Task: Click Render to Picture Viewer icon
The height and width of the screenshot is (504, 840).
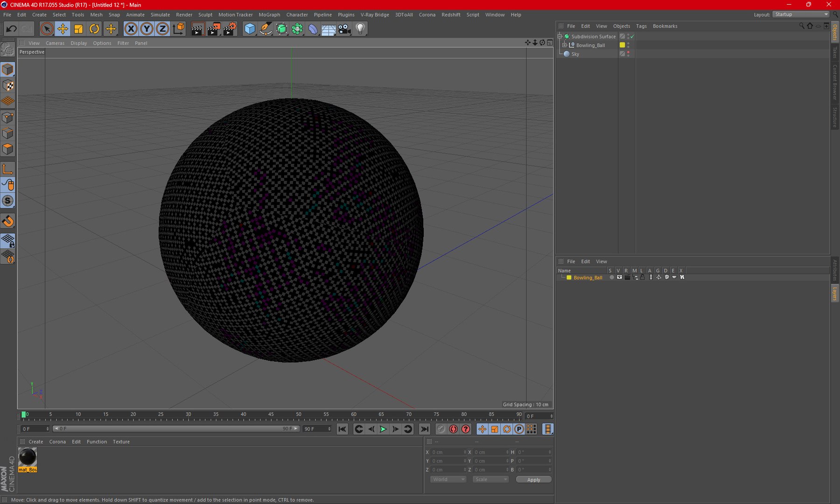Action: 213,29
